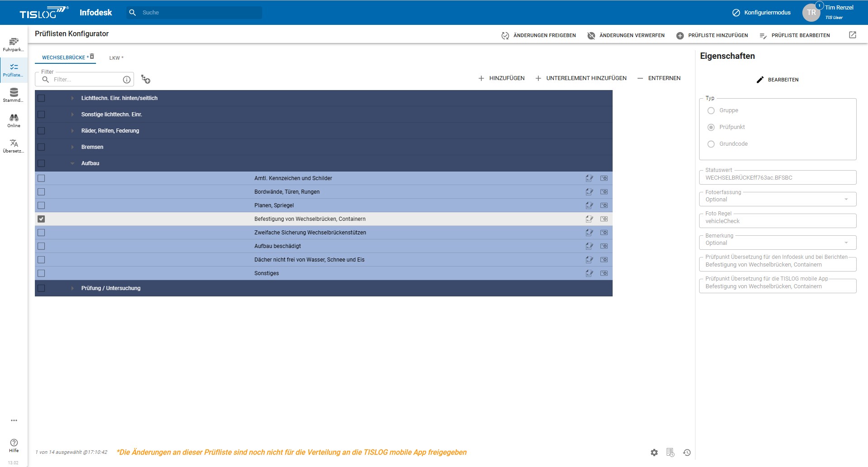Open the Fotoerfassung dropdown
This screenshot has height=467, width=868.
[x=777, y=199]
